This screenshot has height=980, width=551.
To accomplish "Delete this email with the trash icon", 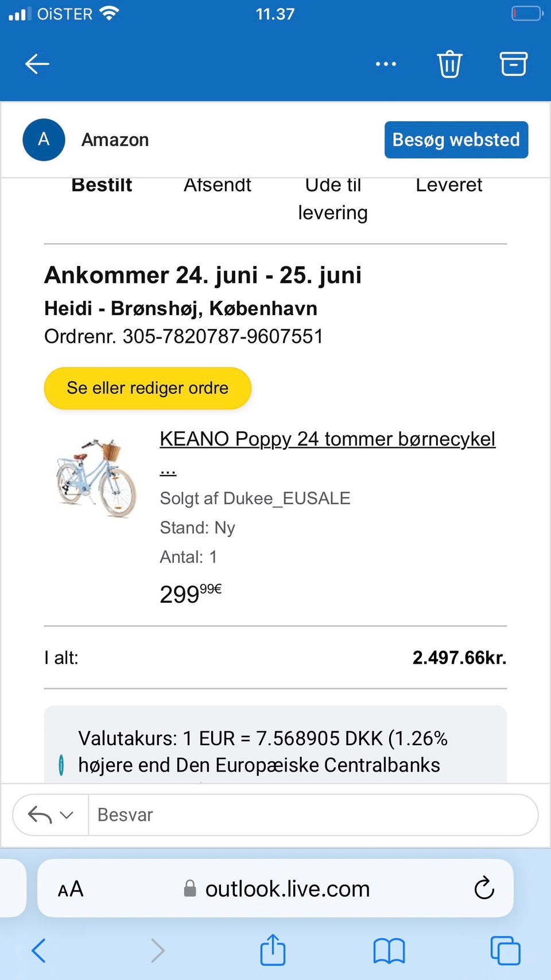I will pyautogui.click(x=449, y=64).
